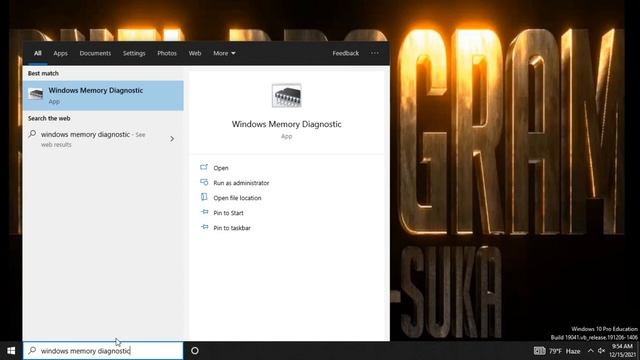The width and height of the screenshot is (640, 360).
Task: Click the memory chip icon in best match
Action: tap(36, 94)
